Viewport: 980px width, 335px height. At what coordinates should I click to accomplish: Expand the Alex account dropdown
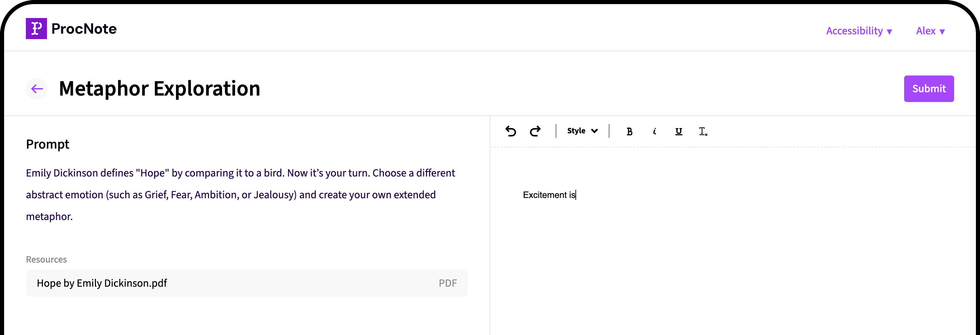pos(931,31)
